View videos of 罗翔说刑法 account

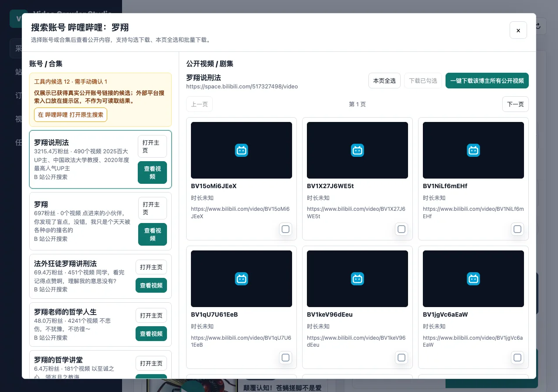(x=152, y=172)
